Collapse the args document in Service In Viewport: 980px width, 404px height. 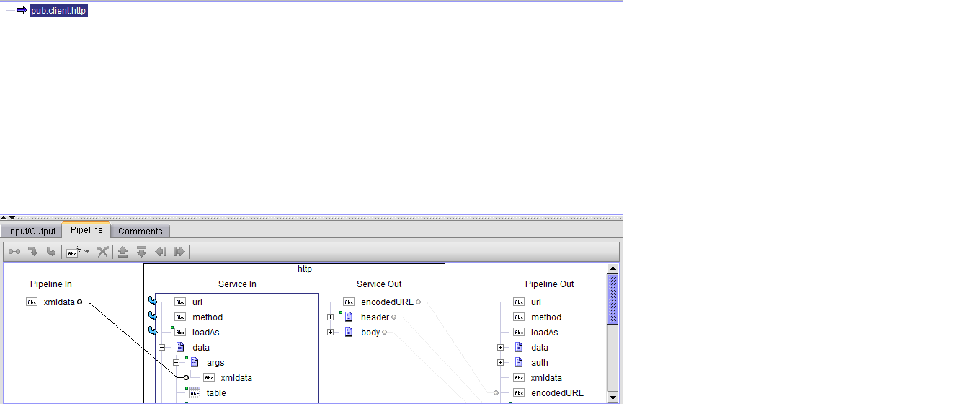(x=177, y=363)
